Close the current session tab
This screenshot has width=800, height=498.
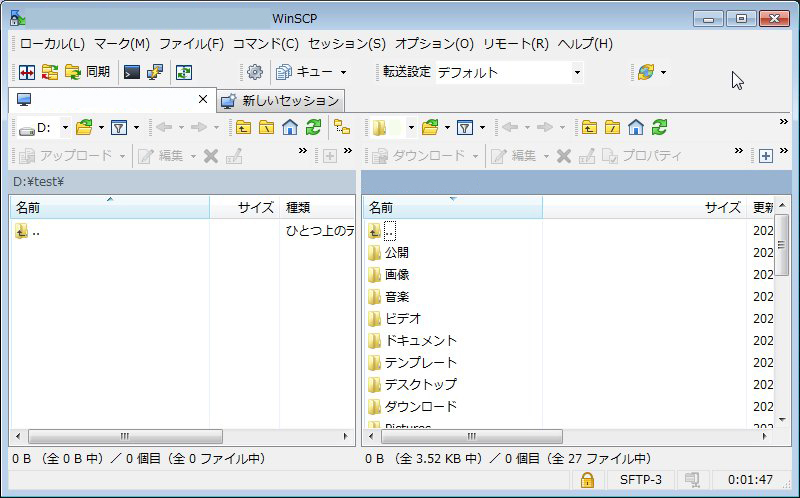click(x=203, y=99)
